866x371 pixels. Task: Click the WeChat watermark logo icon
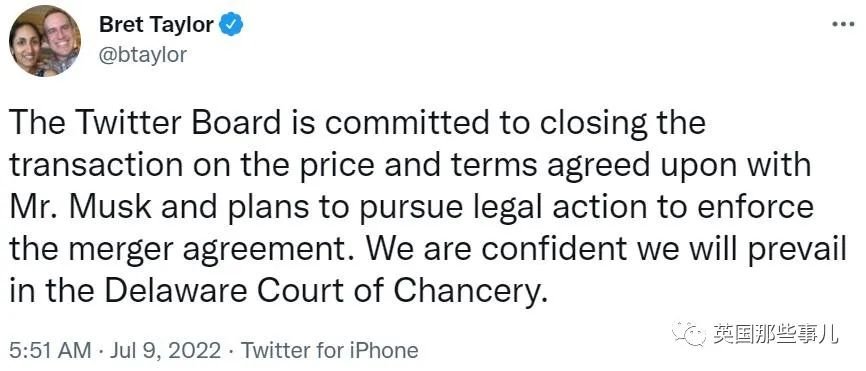pos(688,333)
